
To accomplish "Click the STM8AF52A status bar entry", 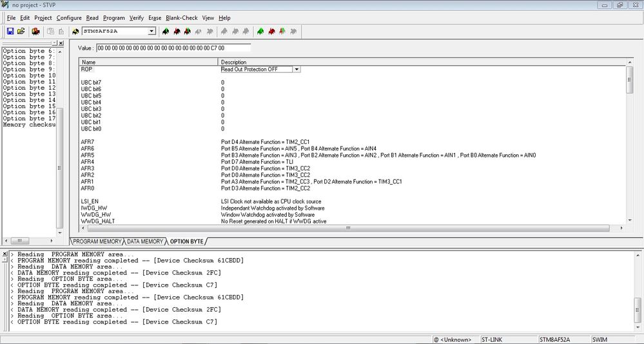I will (563, 340).
